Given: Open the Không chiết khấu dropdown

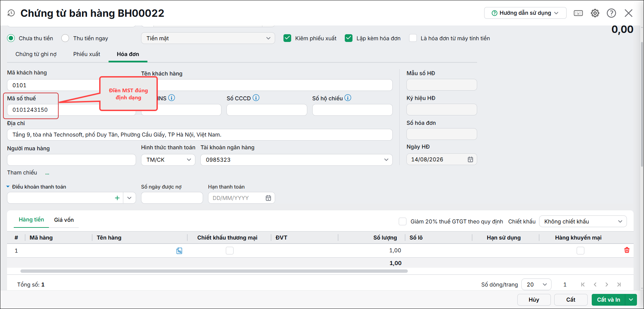Looking at the screenshot, I should [583, 221].
